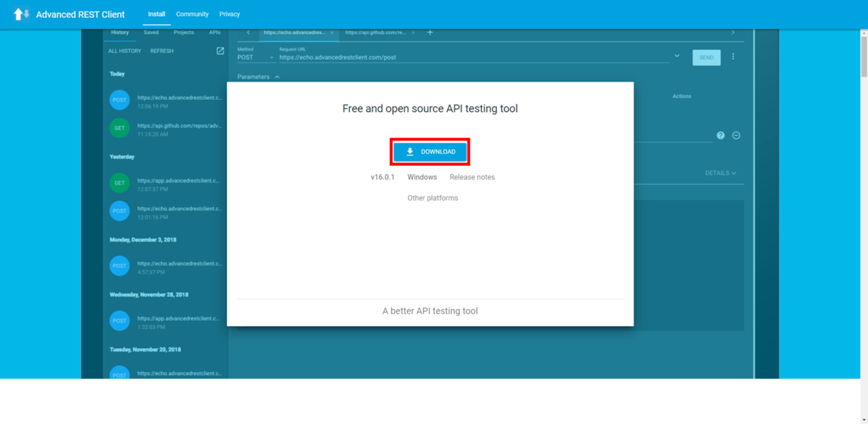Click the Send button
Screen dimensions: 868x424
pyautogui.click(x=707, y=58)
